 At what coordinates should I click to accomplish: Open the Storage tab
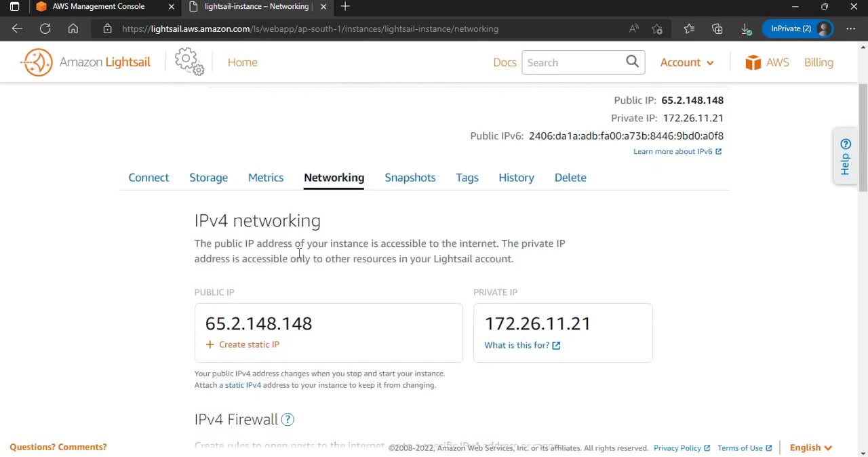(x=208, y=178)
